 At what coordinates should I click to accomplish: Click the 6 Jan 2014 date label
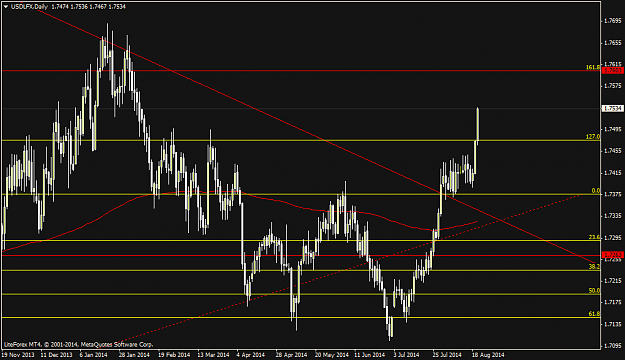tap(94, 354)
